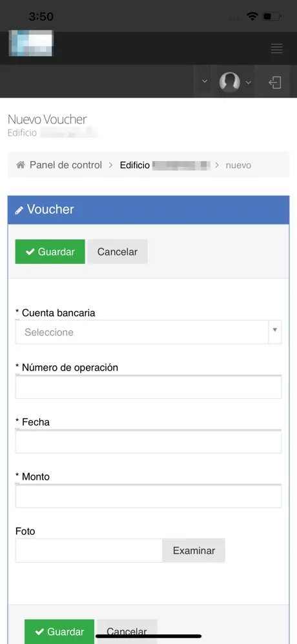
Task: Focus the Fecha input field
Action: [x=148, y=442]
